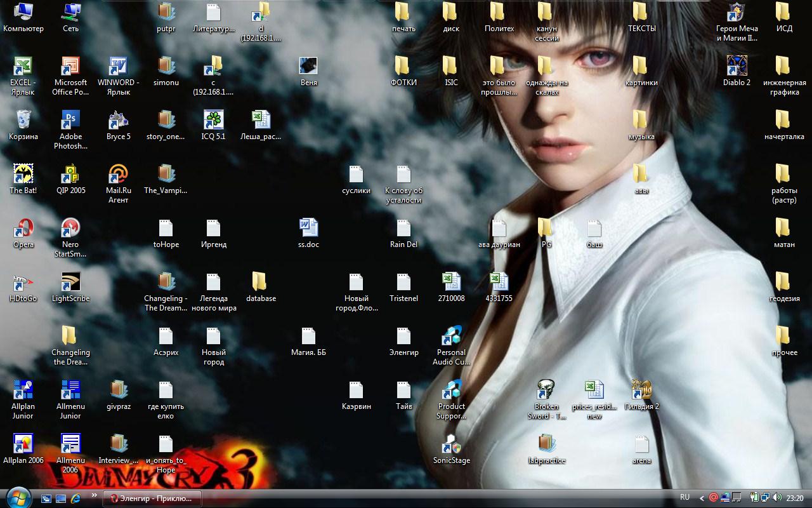This screenshot has width=812, height=508.
Task: Launch ICQ 5.1 icon
Action: pyautogui.click(x=213, y=125)
